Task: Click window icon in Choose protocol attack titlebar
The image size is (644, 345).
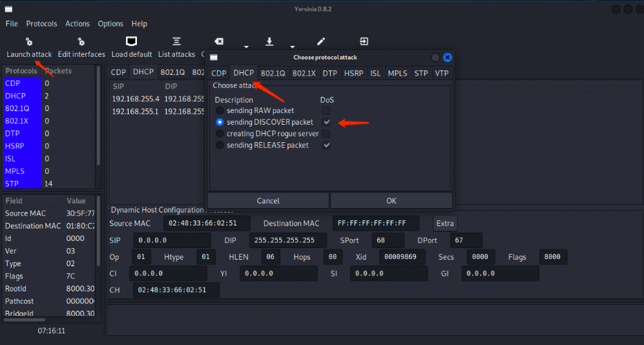Action: (x=214, y=57)
